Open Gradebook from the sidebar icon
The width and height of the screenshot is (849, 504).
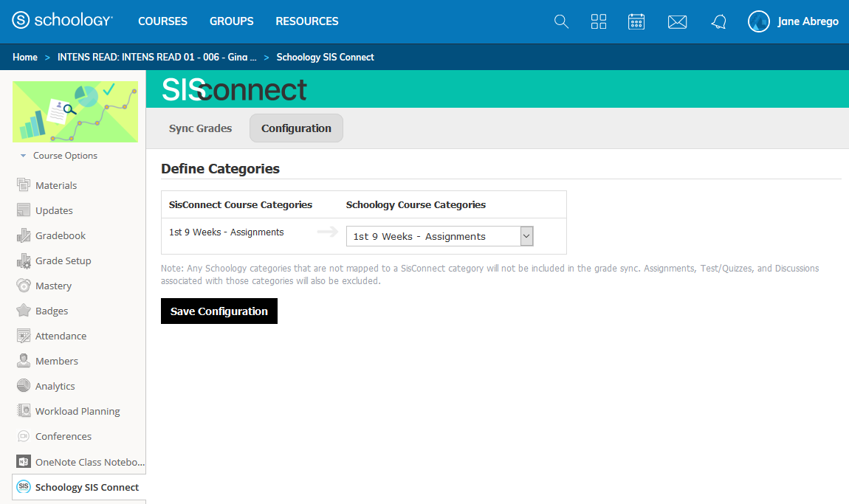pyautogui.click(x=22, y=235)
